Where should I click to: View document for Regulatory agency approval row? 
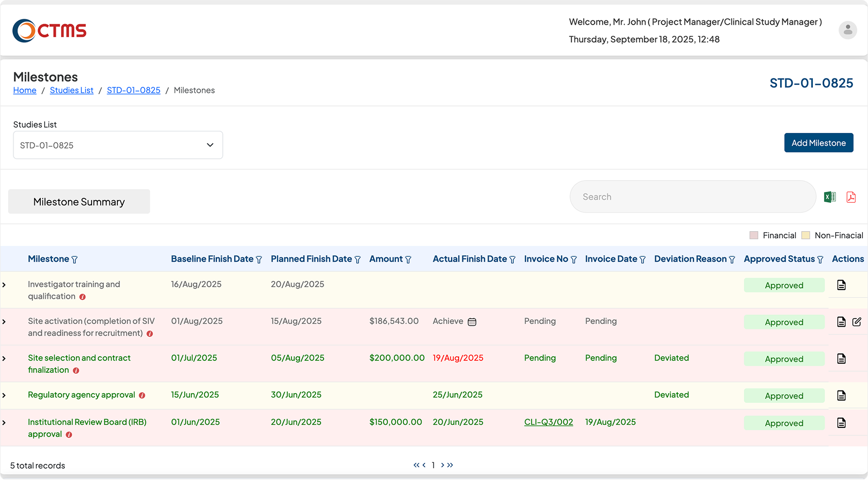coord(841,395)
